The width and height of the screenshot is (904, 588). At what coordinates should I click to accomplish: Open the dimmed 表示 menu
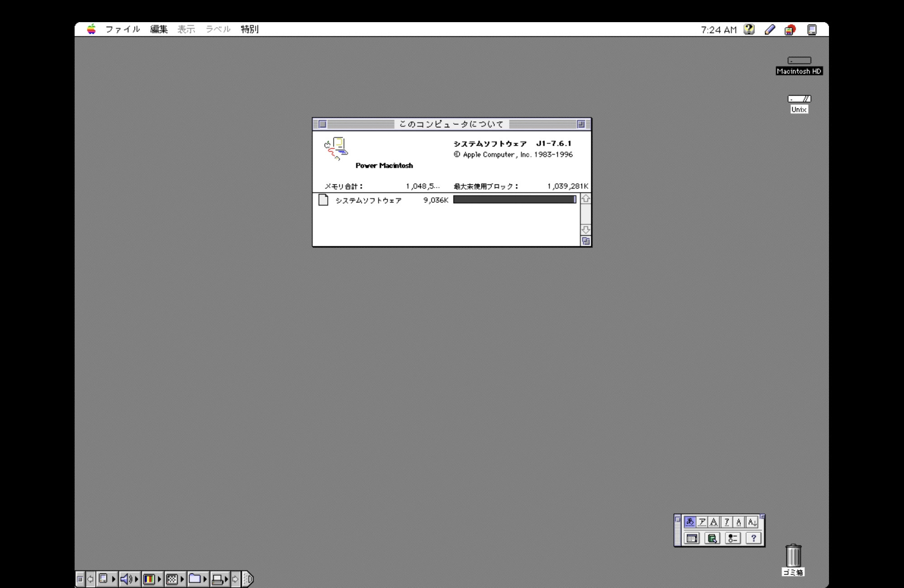coord(186,29)
